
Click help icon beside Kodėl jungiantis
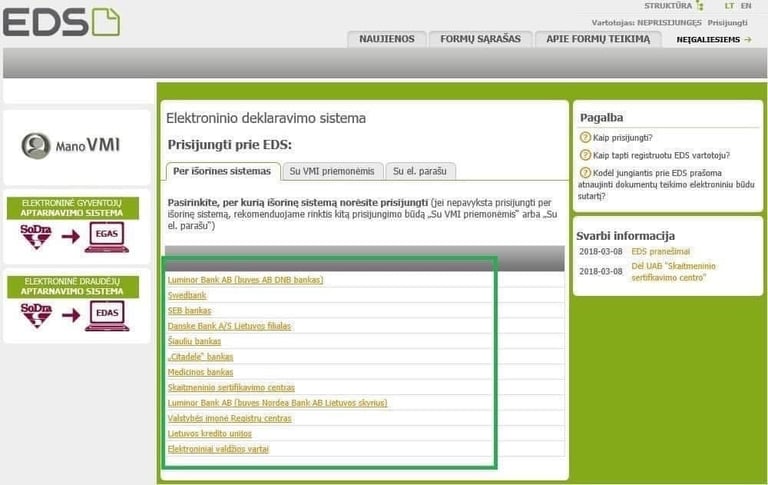pyautogui.click(x=585, y=172)
